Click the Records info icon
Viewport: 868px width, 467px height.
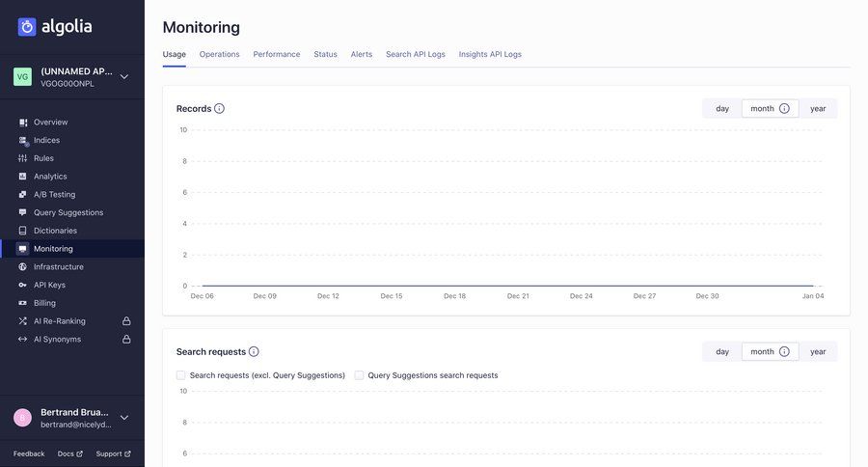click(x=219, y=109)
